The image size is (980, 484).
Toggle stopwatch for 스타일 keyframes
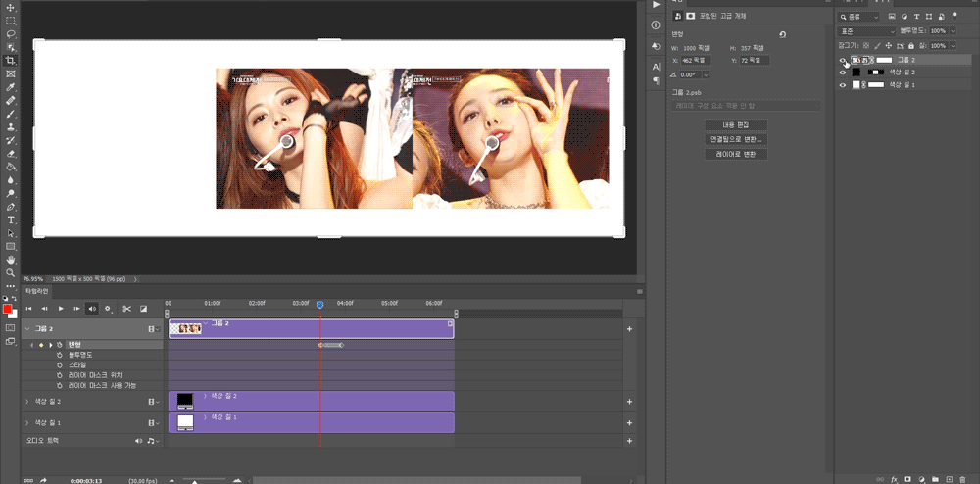(60, 364)
